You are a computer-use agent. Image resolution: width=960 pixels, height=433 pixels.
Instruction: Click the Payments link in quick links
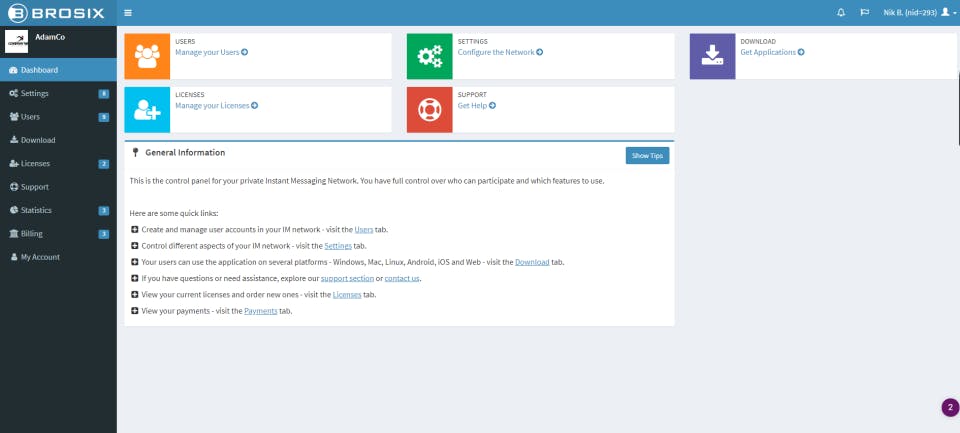click(261, 311)
